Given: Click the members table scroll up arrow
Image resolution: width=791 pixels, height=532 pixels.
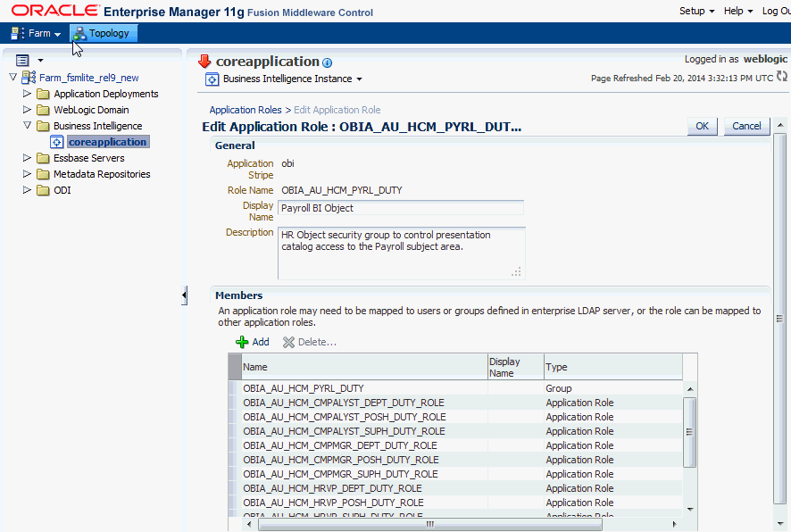Looking at the screenshot, I should point(689,389).
